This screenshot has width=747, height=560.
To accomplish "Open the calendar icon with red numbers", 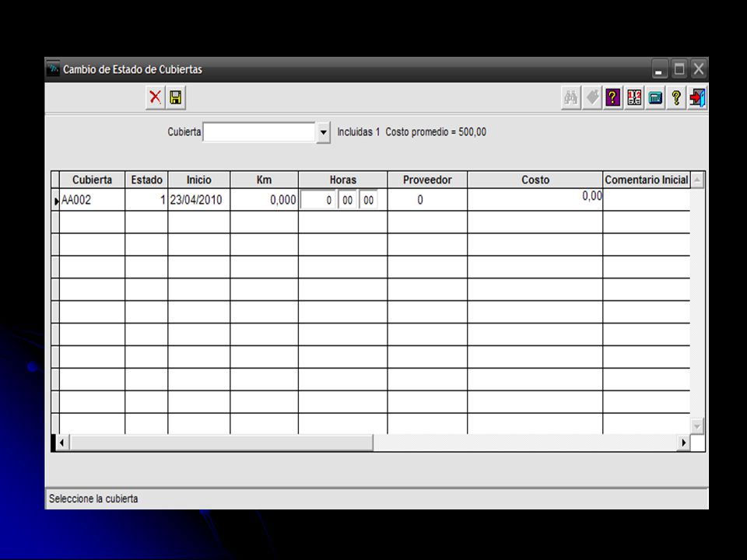I will pos(634,98).
